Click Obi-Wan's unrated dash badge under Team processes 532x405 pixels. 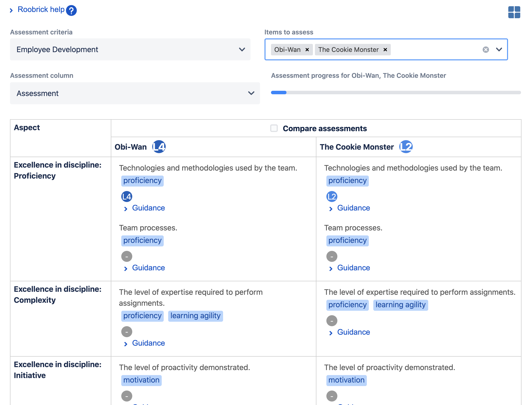pos(127,257)
